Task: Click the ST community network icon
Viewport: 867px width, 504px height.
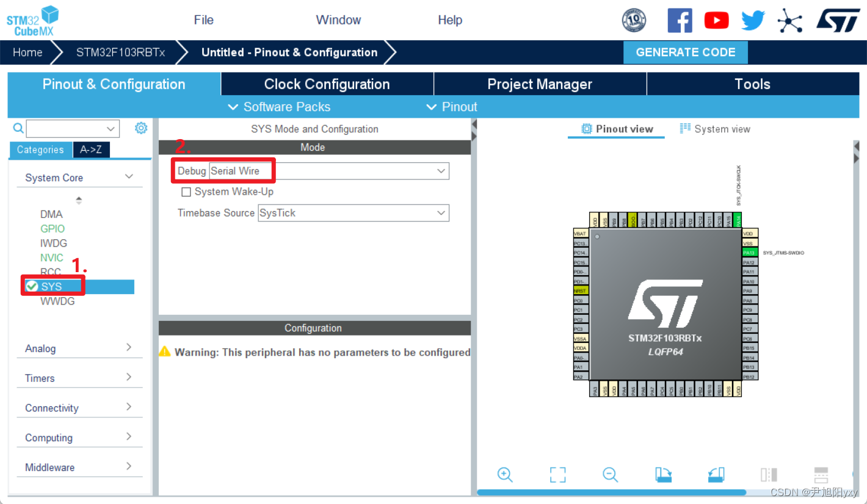Action: (x=789, y=20)
